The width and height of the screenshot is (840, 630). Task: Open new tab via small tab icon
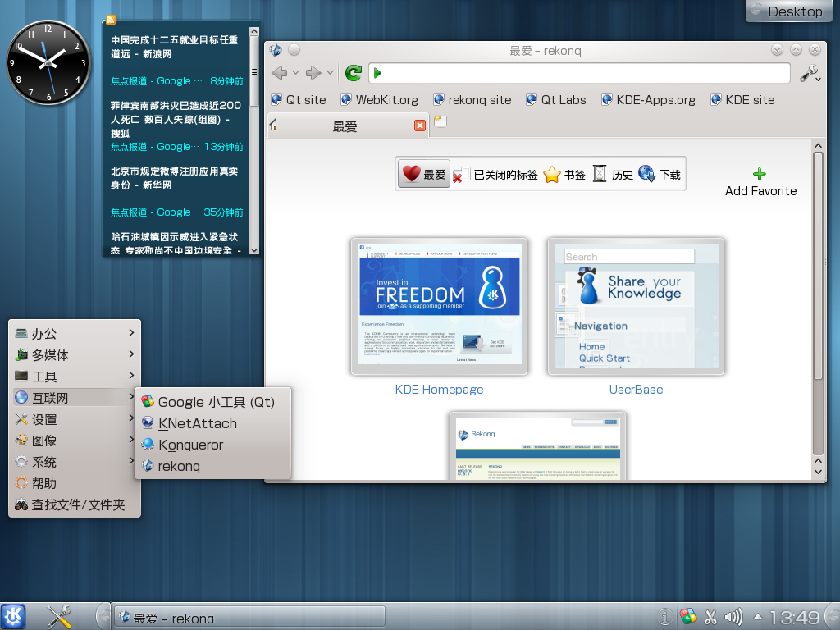coord(441,121)
